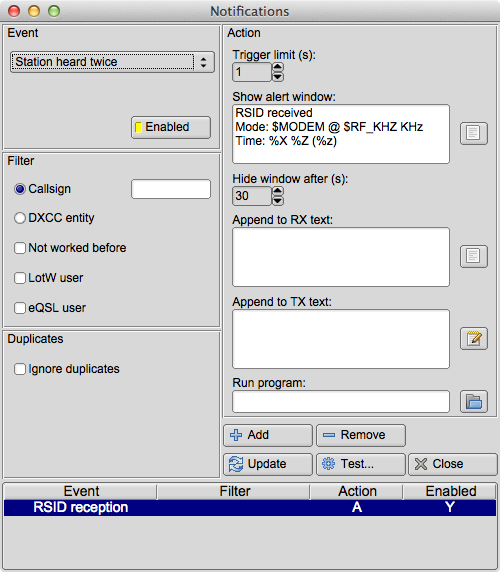Click the Callsign filter input field
500x572 pixels.
click(171, 189)
